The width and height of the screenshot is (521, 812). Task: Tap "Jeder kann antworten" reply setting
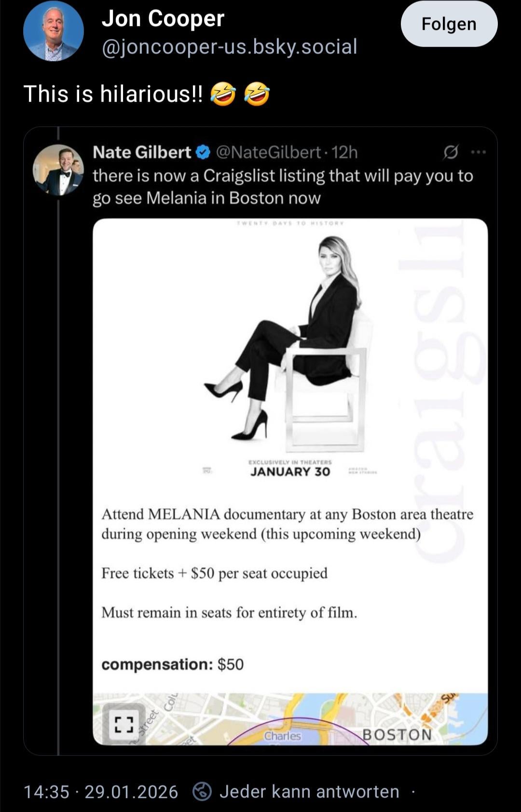pyautogui.click(x=309, y=792)
